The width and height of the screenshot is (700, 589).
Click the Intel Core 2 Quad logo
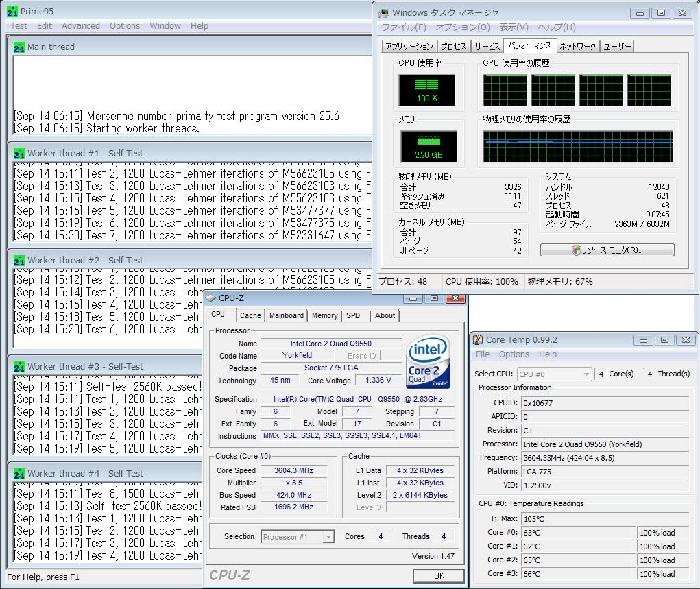tap(429, 361)
